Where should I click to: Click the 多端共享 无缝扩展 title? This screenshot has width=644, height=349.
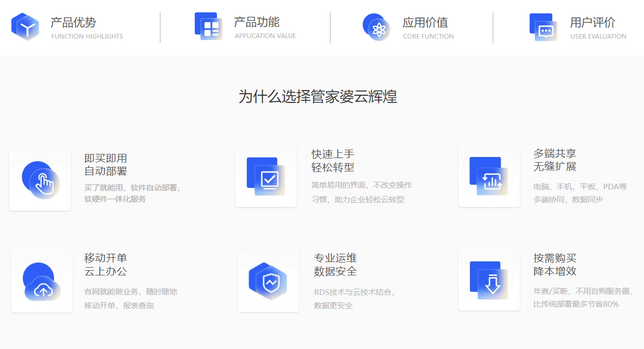[555, 160]
